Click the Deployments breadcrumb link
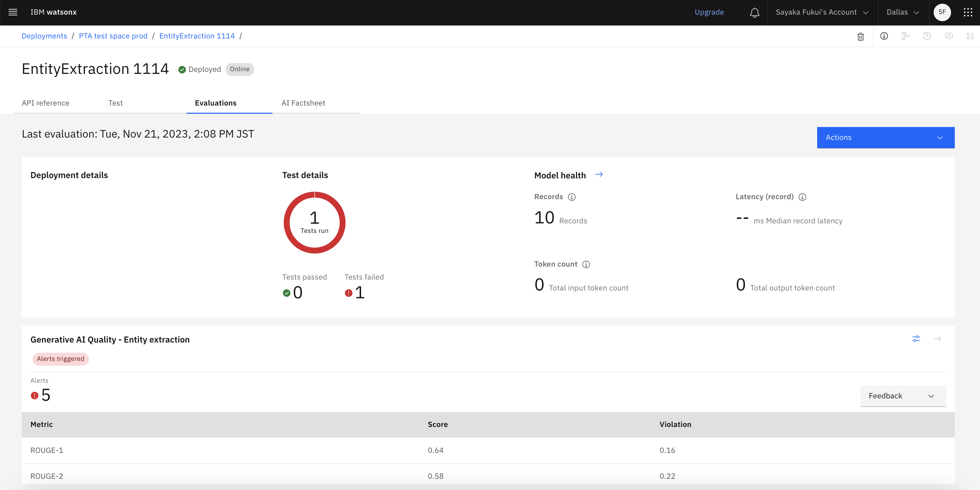980x490 pixels. pos(44,36)
